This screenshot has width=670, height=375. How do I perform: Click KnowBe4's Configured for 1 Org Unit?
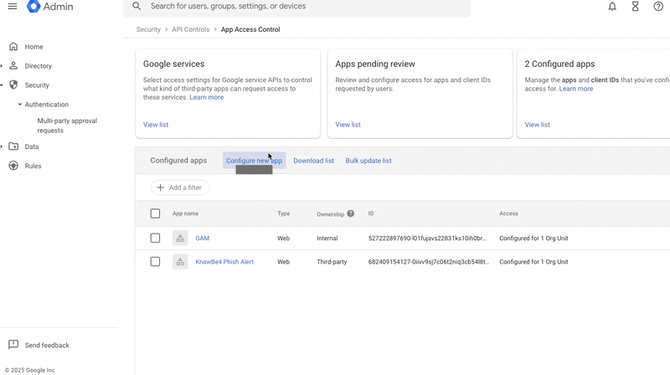tap(534, 262)
